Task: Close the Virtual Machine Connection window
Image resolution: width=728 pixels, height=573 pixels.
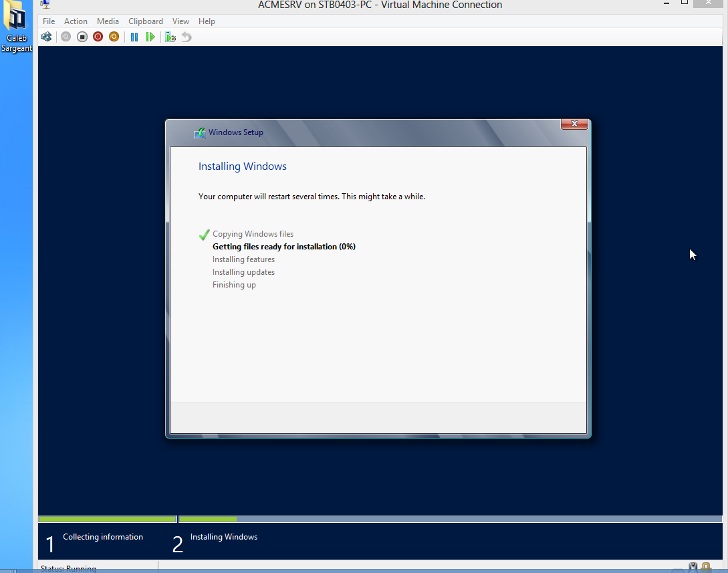Action: pyautogui.click(x=709, y=3)
